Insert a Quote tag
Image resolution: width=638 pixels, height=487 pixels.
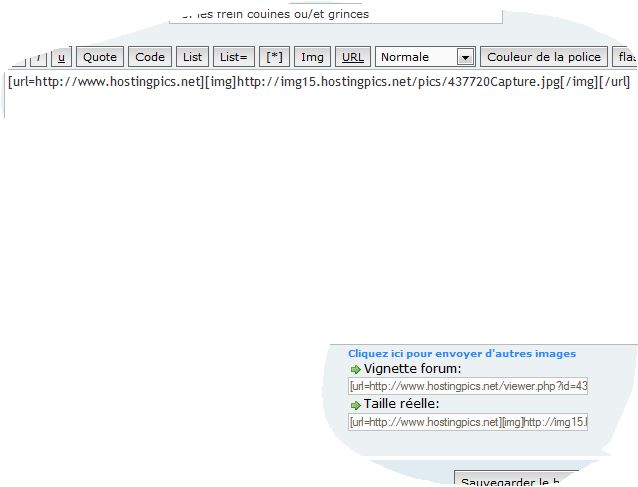(100, 57)
